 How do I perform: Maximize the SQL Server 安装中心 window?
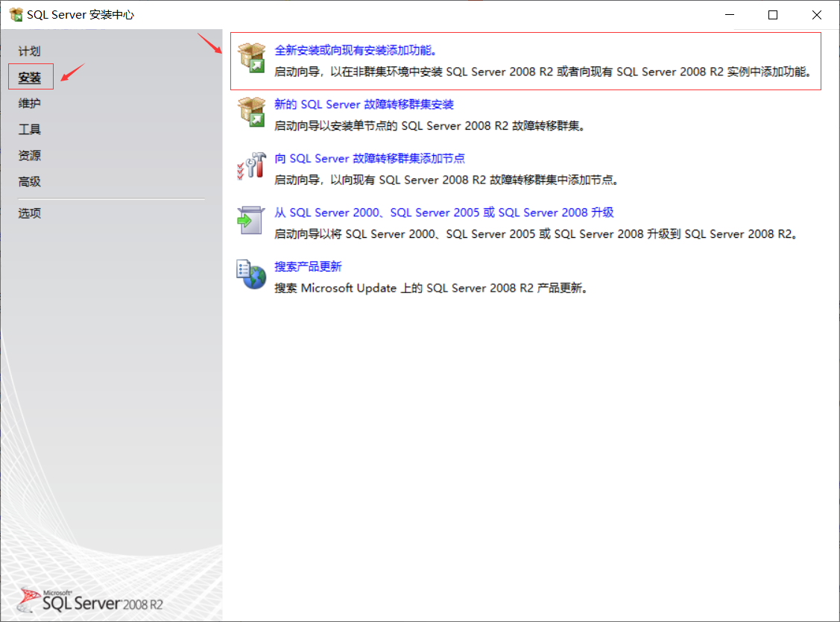(x=773, y=14)
